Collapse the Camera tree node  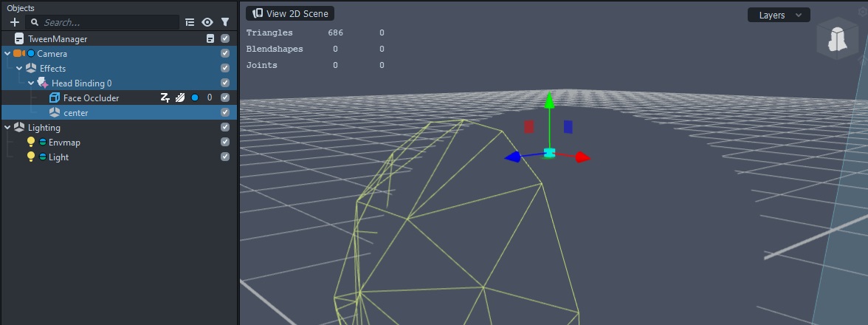tap(7, 54)
